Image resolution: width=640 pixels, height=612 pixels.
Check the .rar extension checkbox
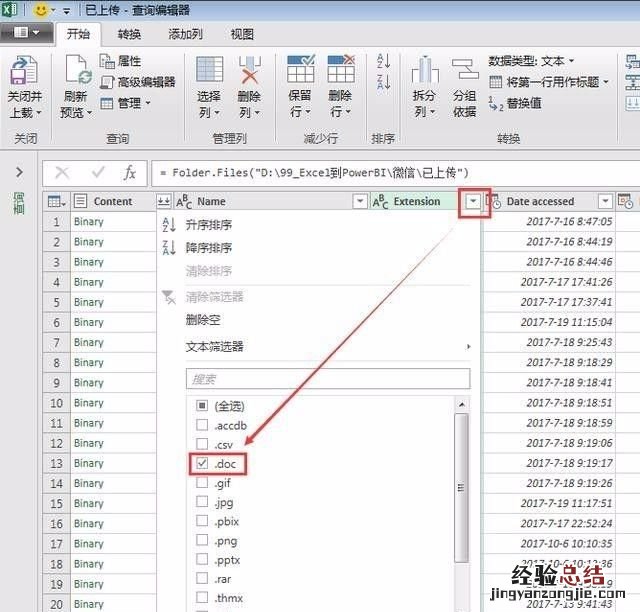tap(202, 578)
